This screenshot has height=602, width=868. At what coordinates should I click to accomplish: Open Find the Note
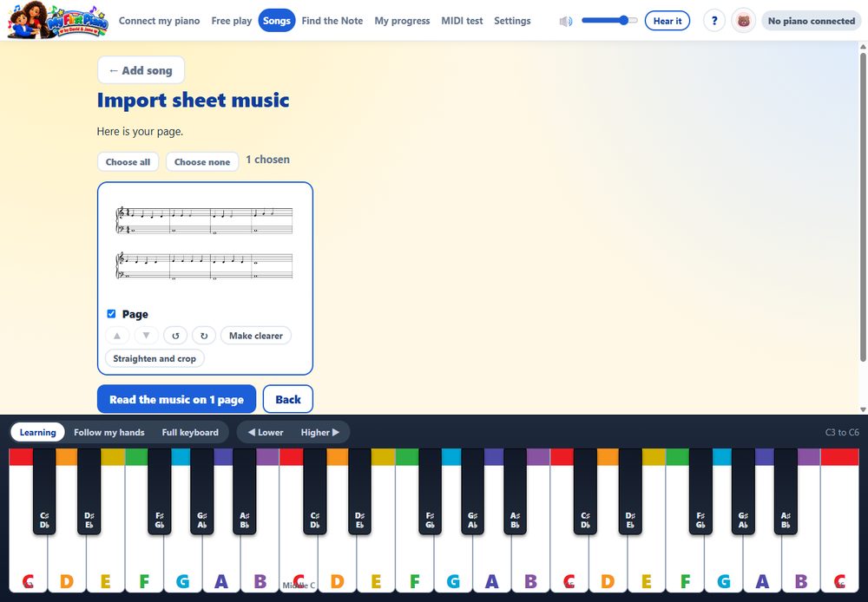[x=332, y=21]
